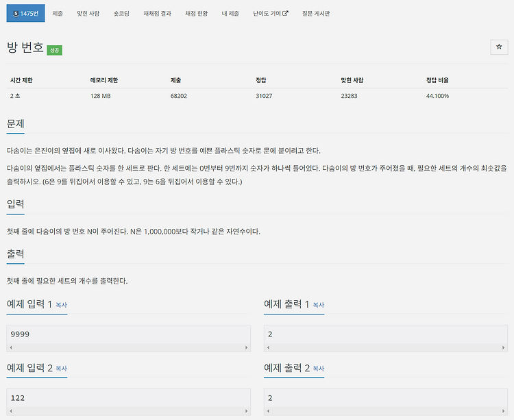This screenshot has height=420, width=514.
Task: Click the 출력 section heading
Action: coord(15,254)
